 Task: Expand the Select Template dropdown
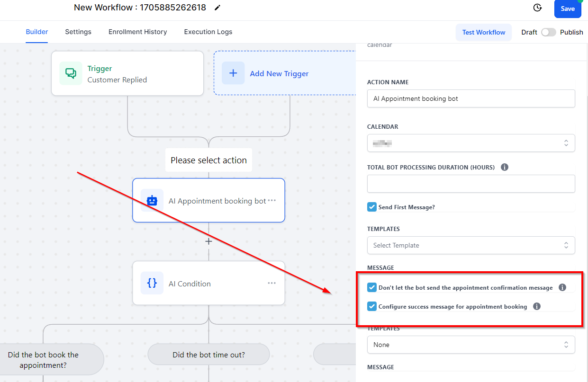pyautogui.click(x=470, y=245)
